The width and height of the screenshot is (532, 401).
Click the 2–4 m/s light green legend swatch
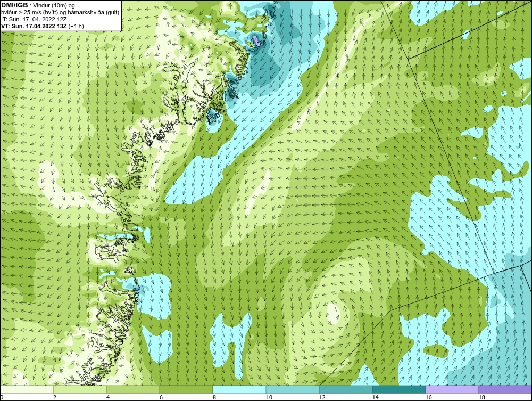point(80,389)
